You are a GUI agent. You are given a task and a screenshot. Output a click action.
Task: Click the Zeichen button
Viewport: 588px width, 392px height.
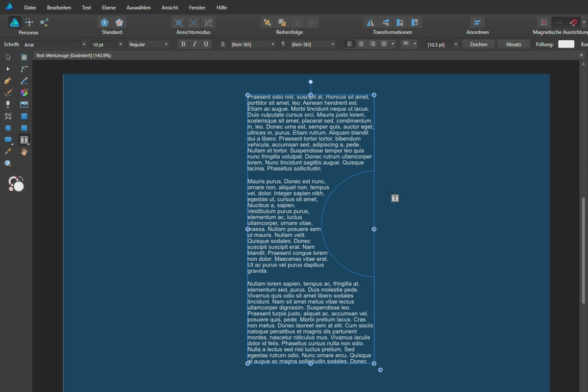(478, 44)
